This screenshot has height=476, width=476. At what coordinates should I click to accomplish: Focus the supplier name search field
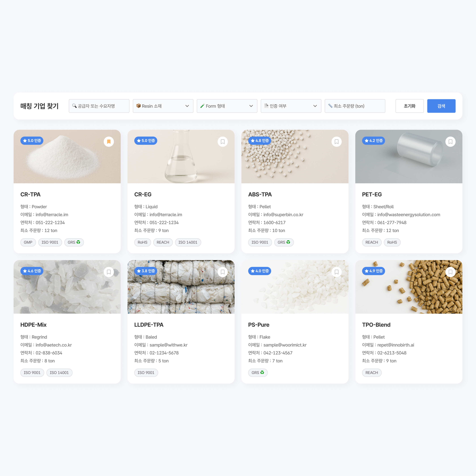click(99, 106)
